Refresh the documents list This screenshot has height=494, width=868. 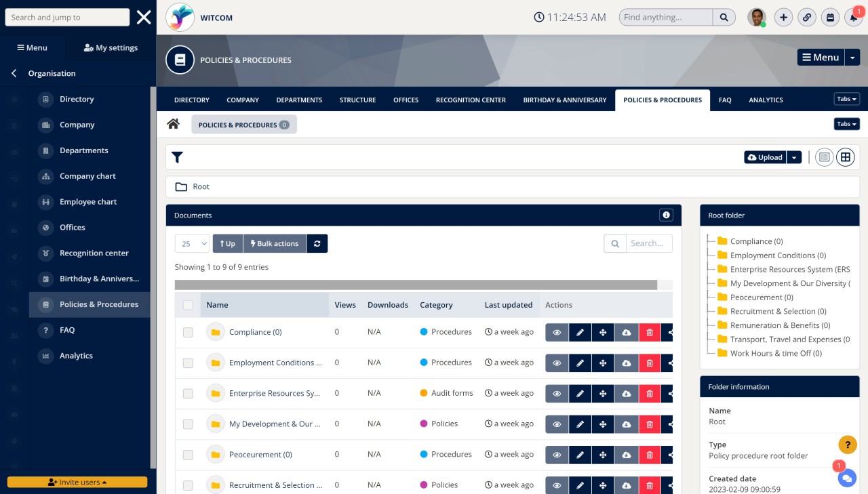(x=317, y=243)
